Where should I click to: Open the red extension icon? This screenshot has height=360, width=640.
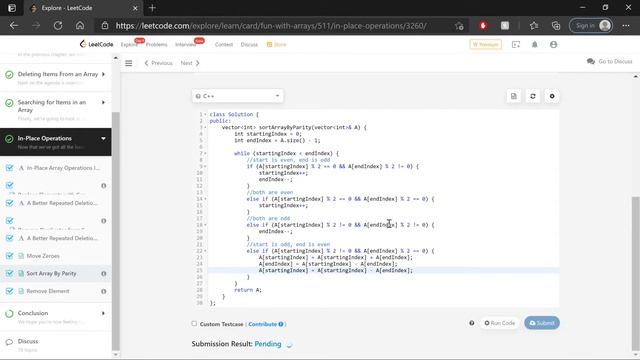[483, 26]
